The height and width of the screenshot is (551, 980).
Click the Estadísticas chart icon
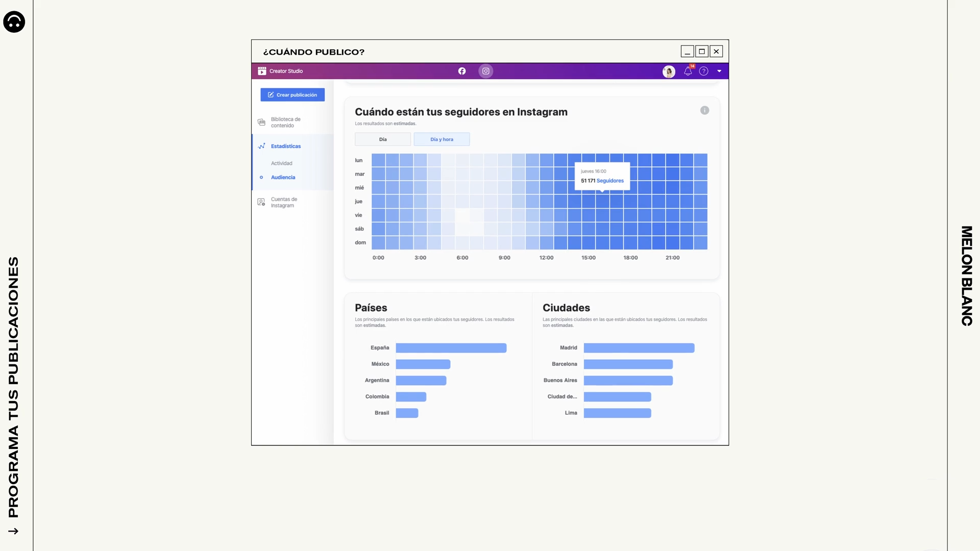(x=262, y=146)
